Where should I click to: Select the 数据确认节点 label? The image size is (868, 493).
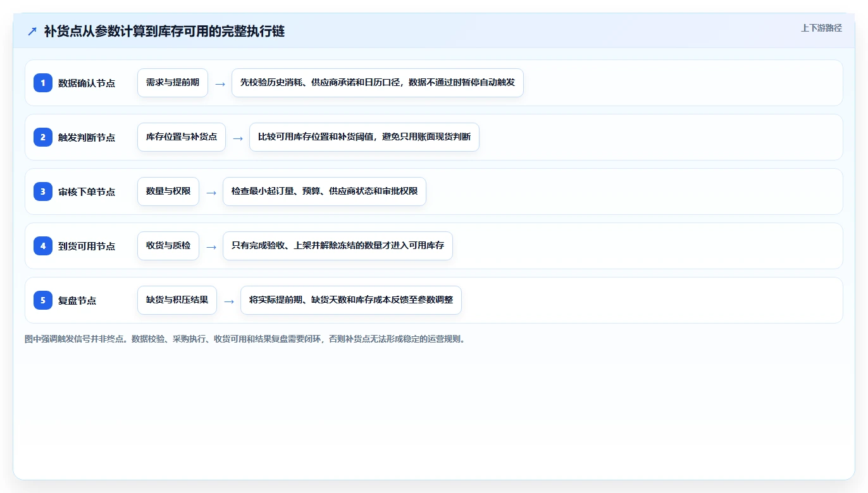[87, 83]
